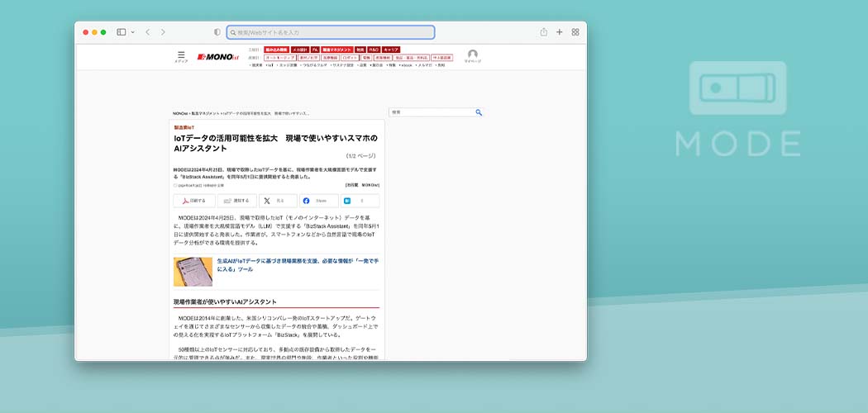This screenshot has width=868, height=413.
Task: Focus the Safari address search field
Action: 331,32
